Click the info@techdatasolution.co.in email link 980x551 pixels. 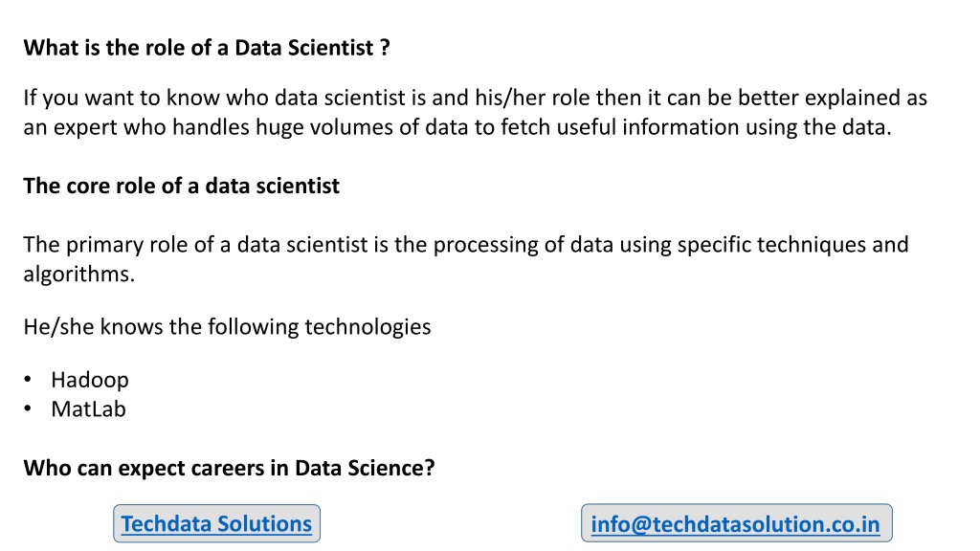736,523
